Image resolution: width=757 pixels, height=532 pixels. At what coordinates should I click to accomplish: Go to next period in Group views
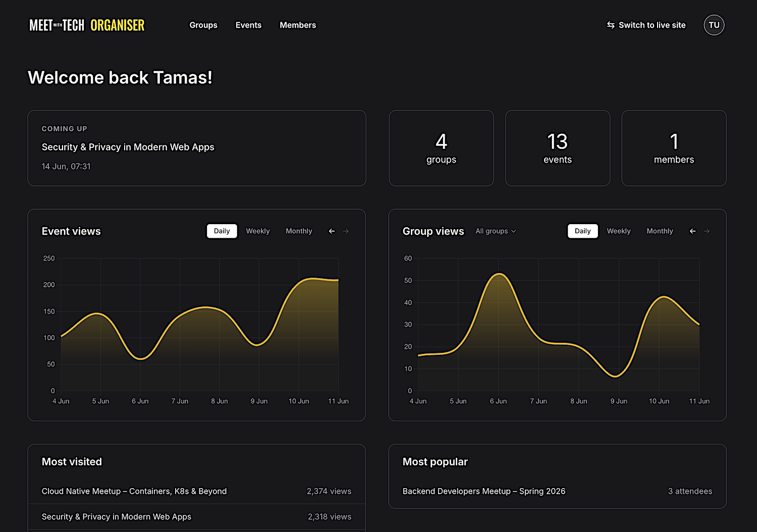click(707, 231)
